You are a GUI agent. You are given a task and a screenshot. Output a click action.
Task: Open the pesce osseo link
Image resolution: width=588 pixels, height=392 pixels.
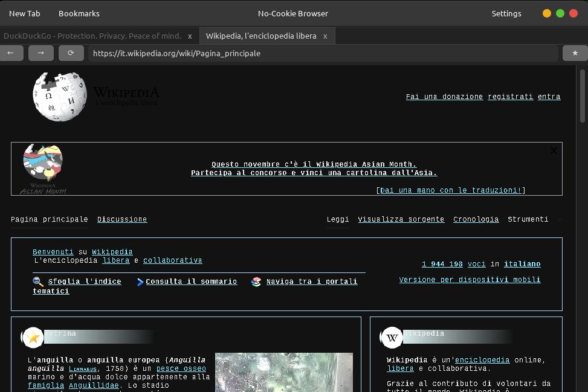click(x=181, y=369)
